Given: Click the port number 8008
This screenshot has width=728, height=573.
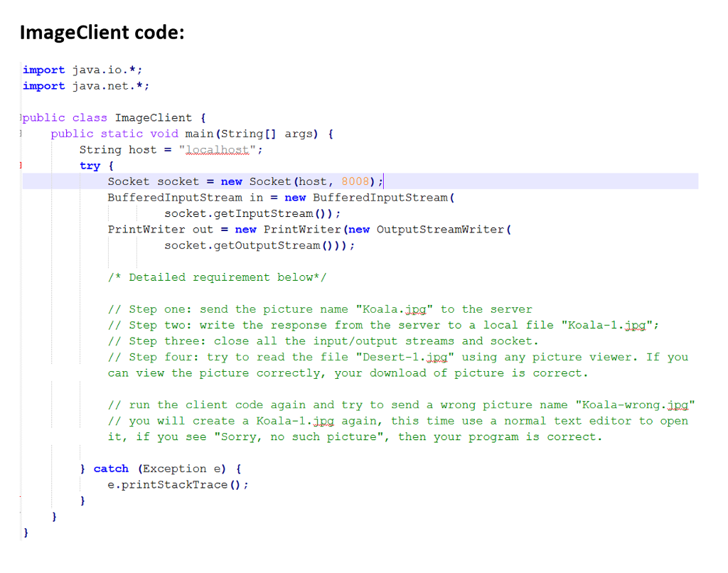Looking at the screenshot, I should tap(355, 181).
